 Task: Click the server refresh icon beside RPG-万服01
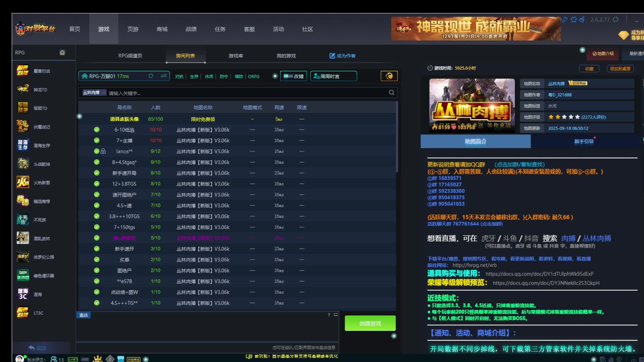tap(151, 76)
